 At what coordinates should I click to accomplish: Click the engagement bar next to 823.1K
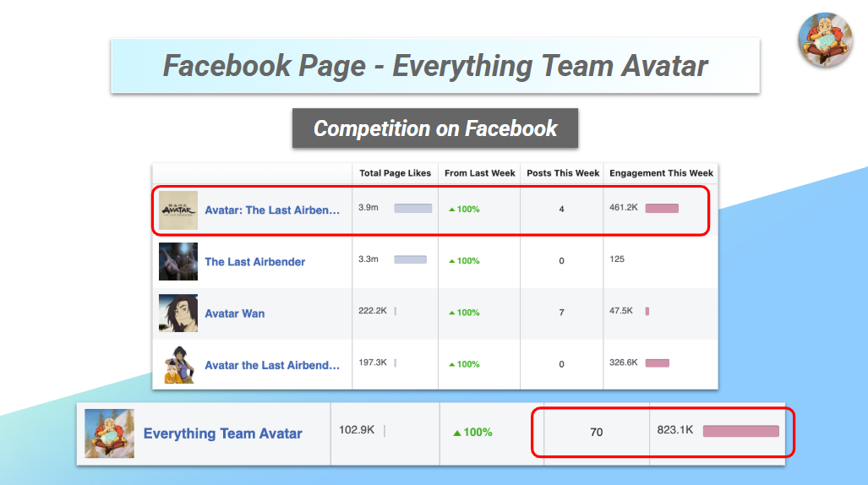[740, 431]
